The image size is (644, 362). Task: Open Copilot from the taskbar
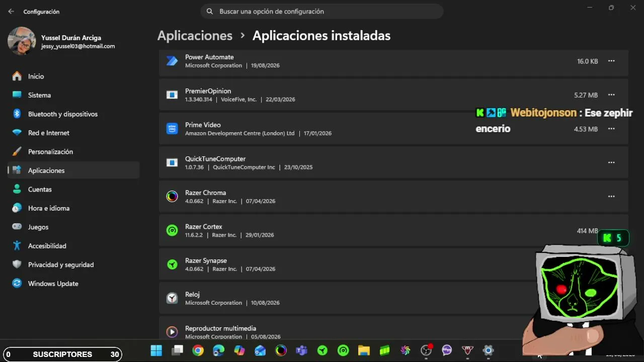[x=239, y=350]
